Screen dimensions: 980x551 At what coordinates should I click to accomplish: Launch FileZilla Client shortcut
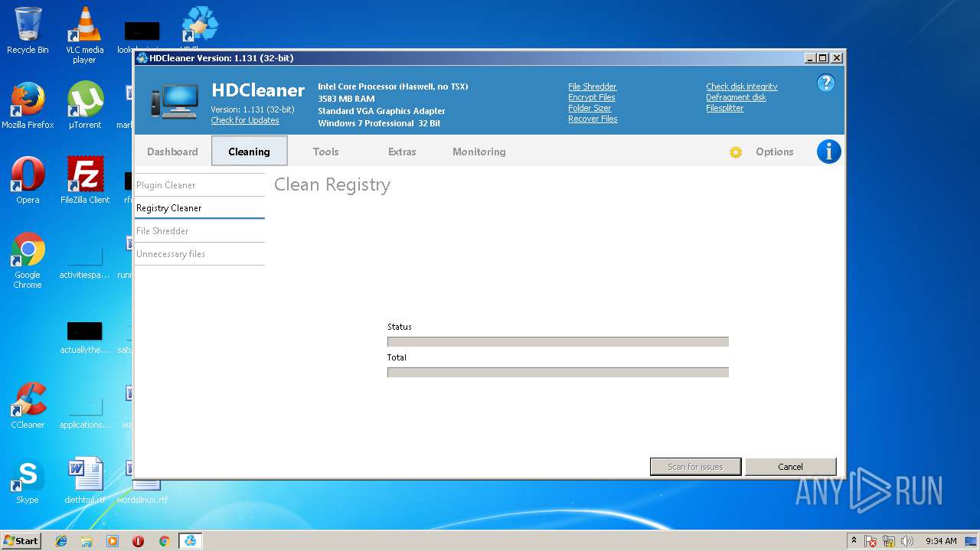85,181
